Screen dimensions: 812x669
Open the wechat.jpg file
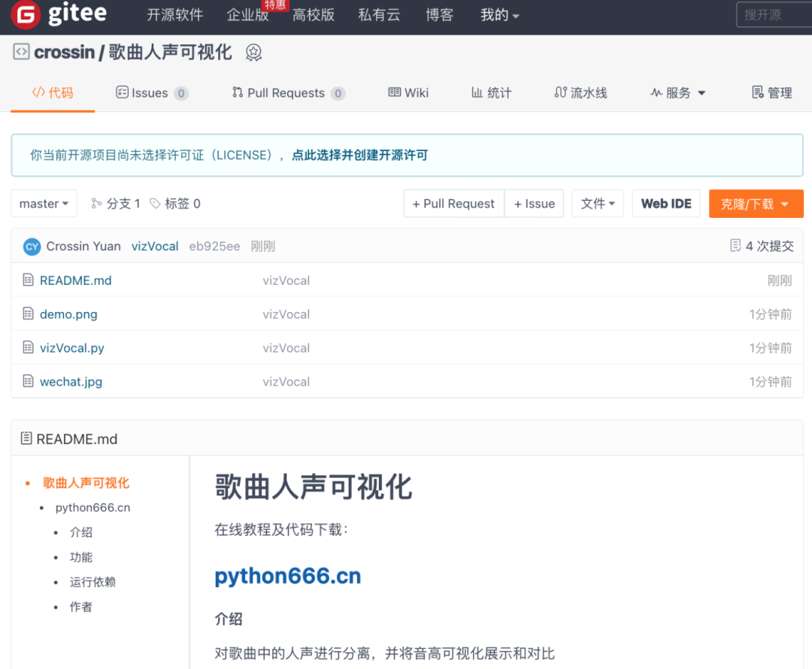(x=71, y=382)
